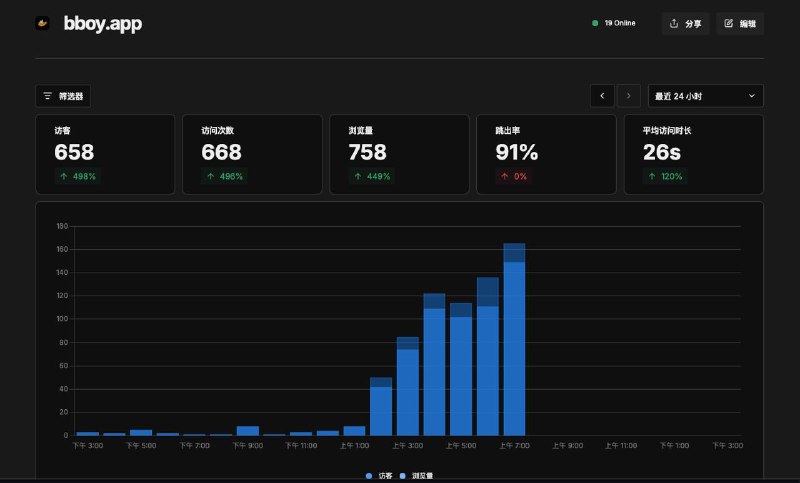Select the 平均访问时长 26s metric card
The width and height of the screenshot is (800, 483).
(x=693, y=153)
